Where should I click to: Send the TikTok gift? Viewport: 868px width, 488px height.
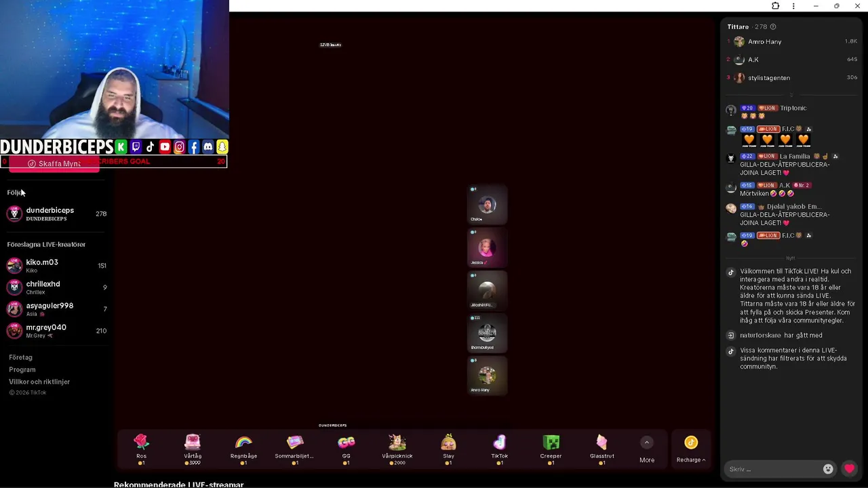[499, 449]
